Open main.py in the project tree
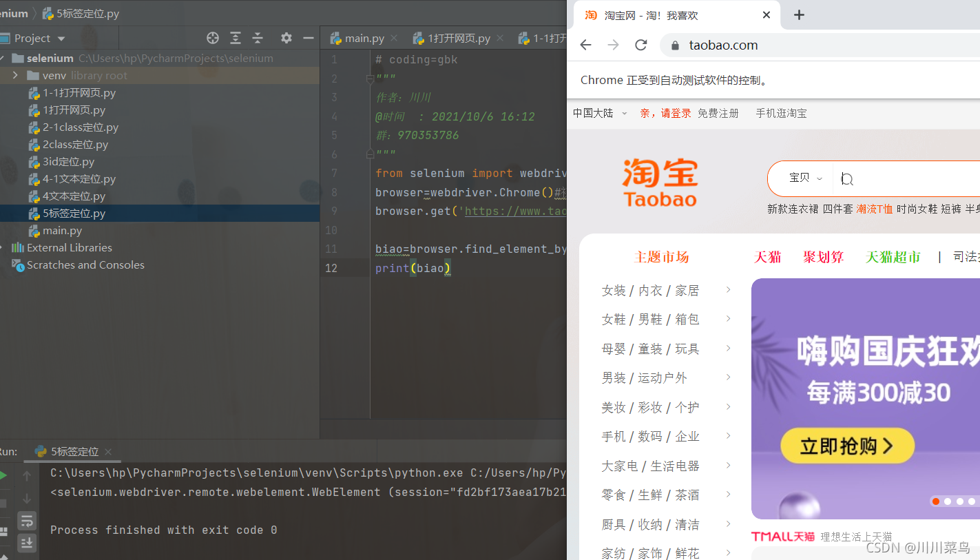This screenshot has width=980, height=560. tap(62, 231)
